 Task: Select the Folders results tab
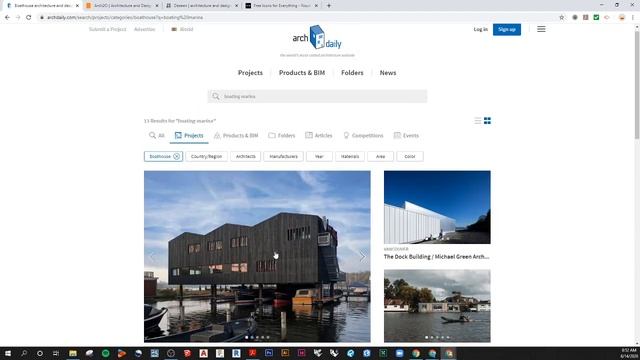click(282, 136)
